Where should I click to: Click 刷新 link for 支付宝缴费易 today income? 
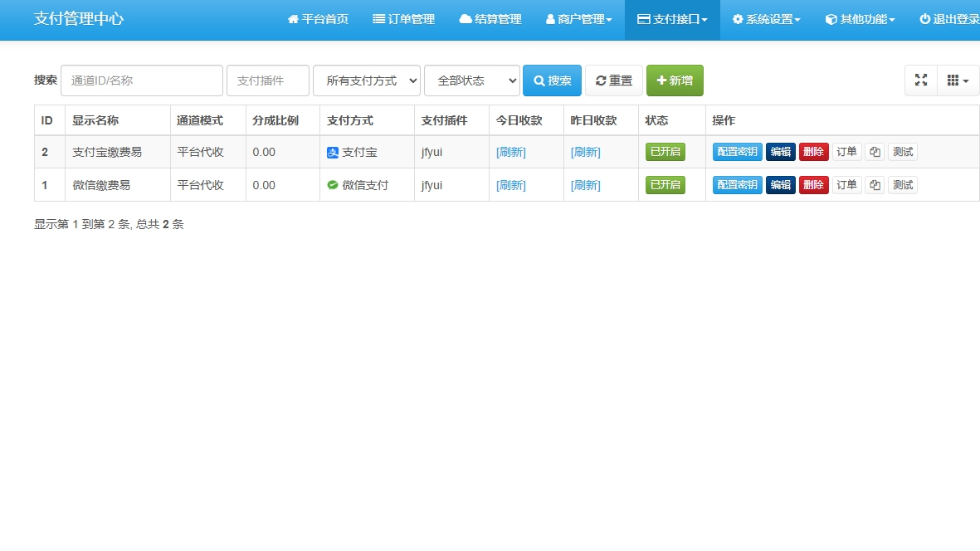[x=510, y=152]
